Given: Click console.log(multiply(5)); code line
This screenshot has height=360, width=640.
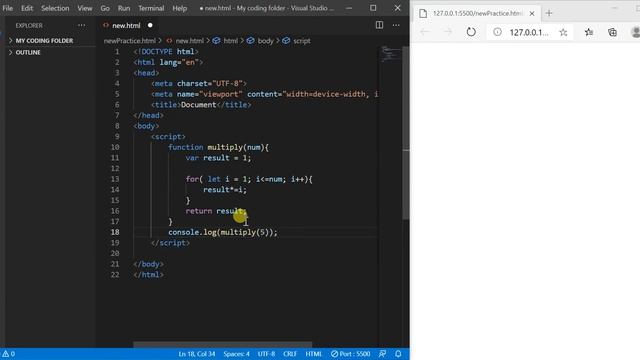Looking at the screenshot, I should coord(222,232).
